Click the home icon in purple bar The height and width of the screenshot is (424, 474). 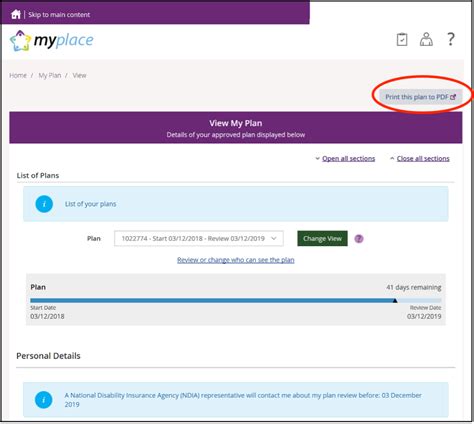16,14
